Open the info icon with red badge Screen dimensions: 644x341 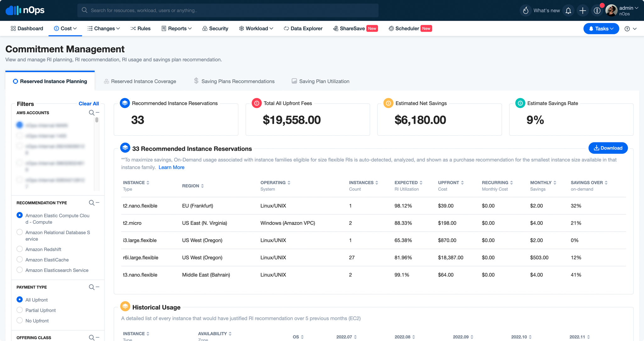click(x=597, y=10)
